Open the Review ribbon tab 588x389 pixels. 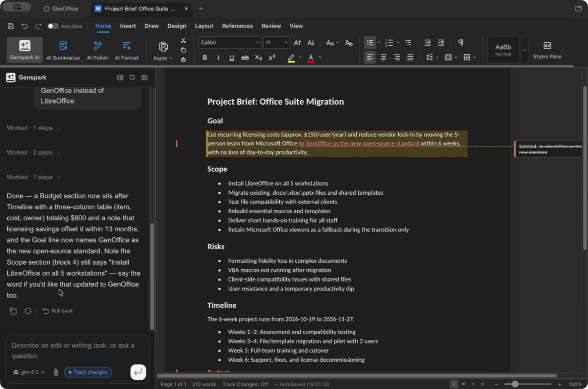tap(271, 26)
